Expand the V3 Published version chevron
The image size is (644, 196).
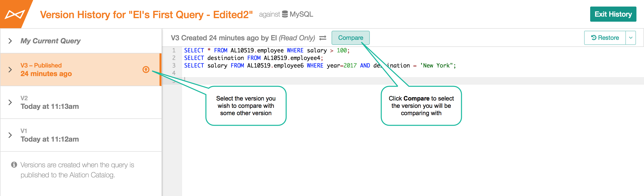(x=10, y=70)
